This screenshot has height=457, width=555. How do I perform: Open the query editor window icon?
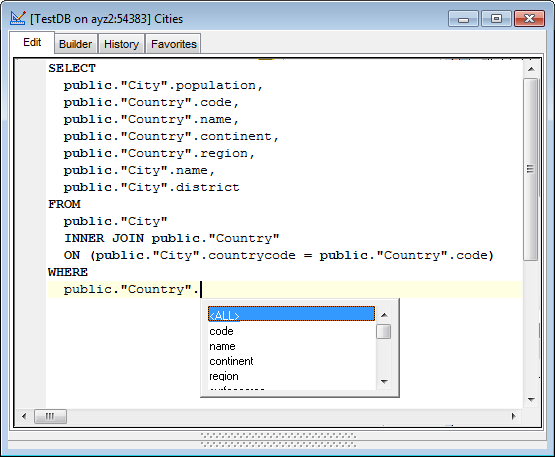point(17,18)
